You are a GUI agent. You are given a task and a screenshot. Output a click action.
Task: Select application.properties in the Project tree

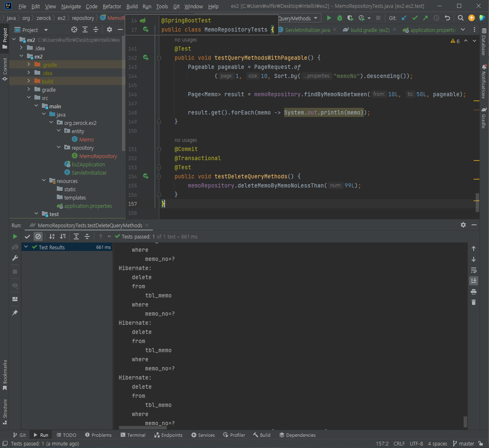[x=88, y=206]
